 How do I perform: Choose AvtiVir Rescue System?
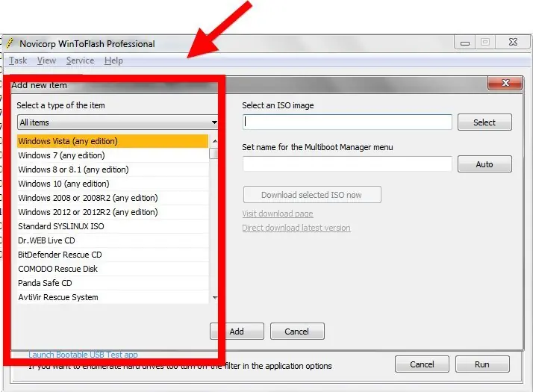113,297
